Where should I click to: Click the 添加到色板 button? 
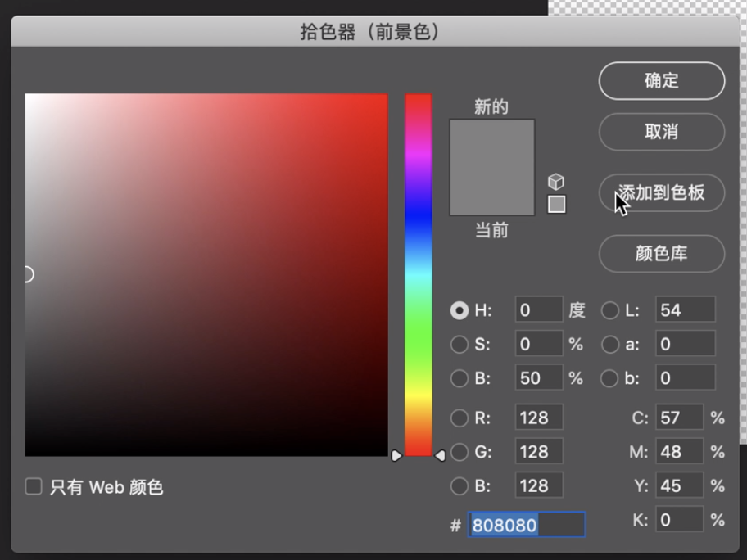(x=662, y=193)
